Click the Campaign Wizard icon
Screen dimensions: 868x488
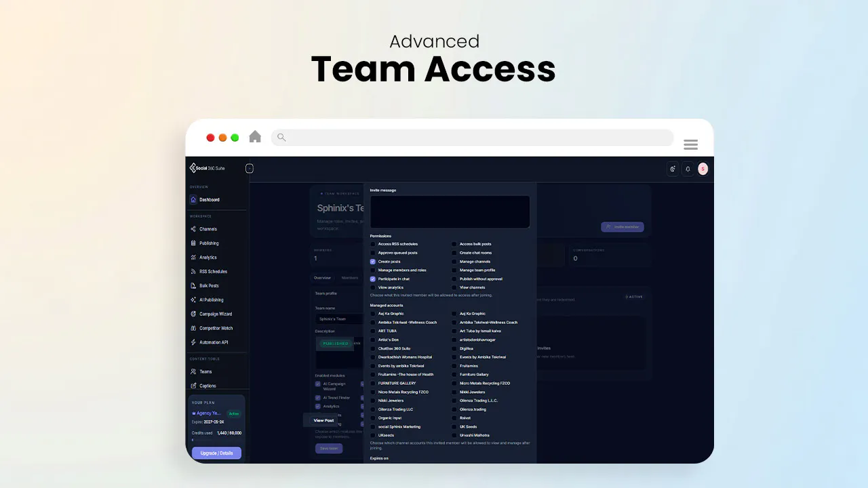pos(193,314)
